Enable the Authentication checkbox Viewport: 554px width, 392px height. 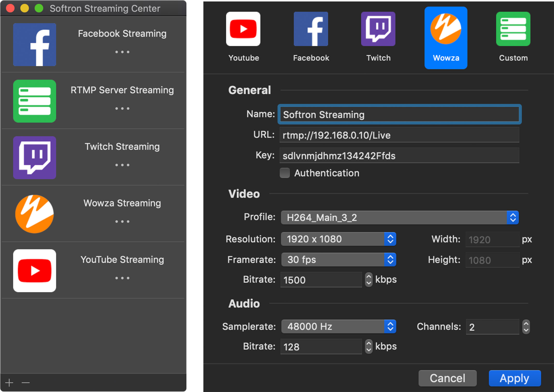285,173
